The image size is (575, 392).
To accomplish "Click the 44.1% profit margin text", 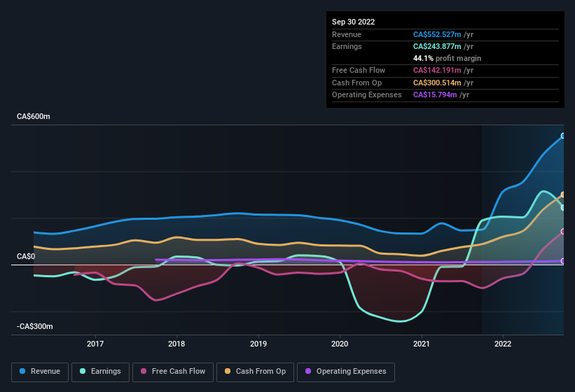I will (x=447, y=58).
